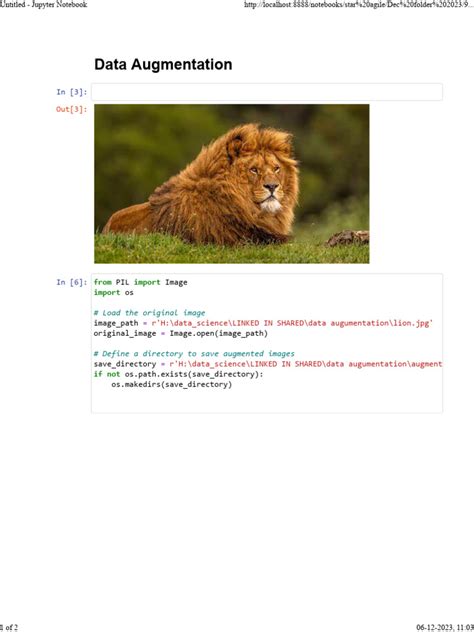474x632 pixels.
Task: Click the '# Define a directory' comment line
Action: pyautogui.click(x=194, y=353)
